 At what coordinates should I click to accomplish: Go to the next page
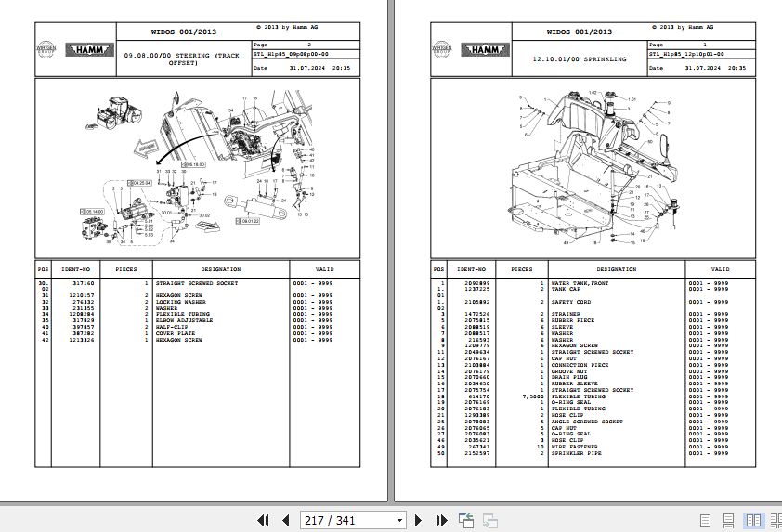(x=419, y=521)
